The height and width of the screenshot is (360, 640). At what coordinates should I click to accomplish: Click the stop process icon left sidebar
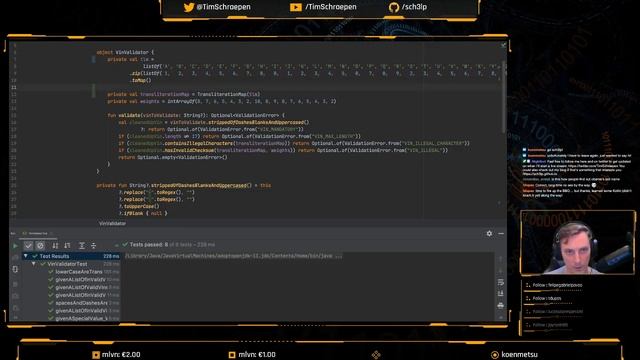(15, 284)
